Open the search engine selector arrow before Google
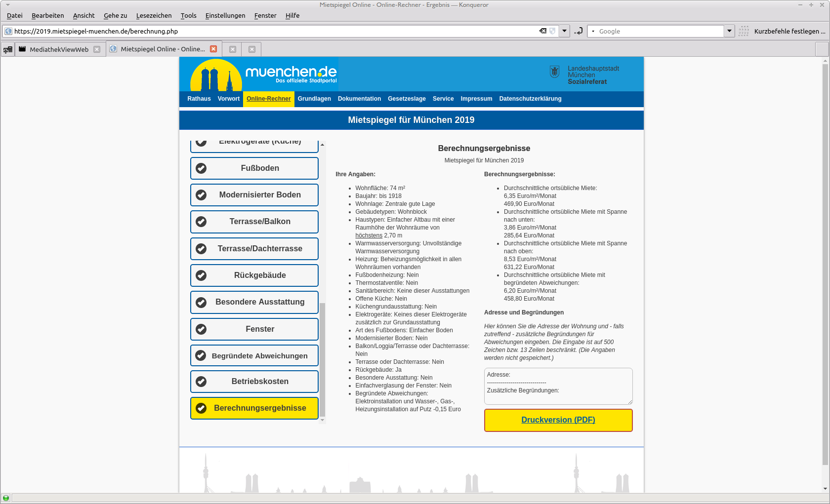This screenshot has width=830, height=504. click(593, 31)
